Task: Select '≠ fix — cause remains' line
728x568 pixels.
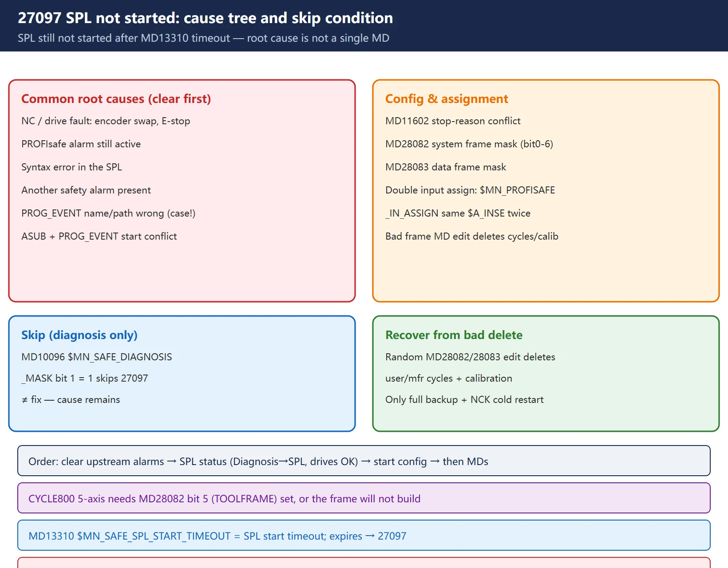Action: tap(71, 400)
